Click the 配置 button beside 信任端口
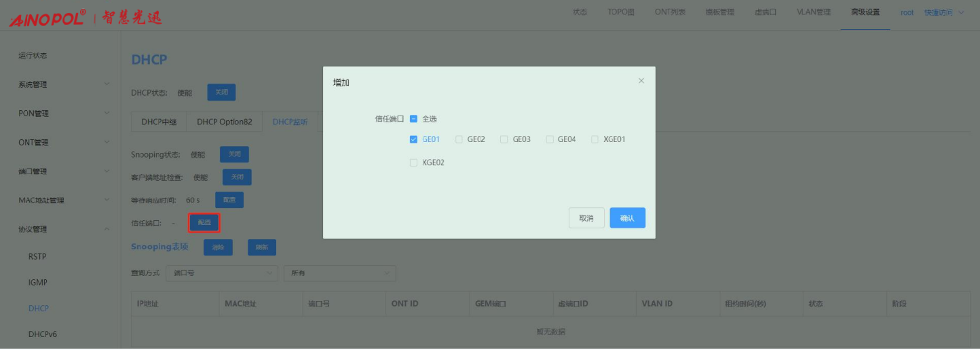Viewport: 980px width, 350px height. click(204, 222)
